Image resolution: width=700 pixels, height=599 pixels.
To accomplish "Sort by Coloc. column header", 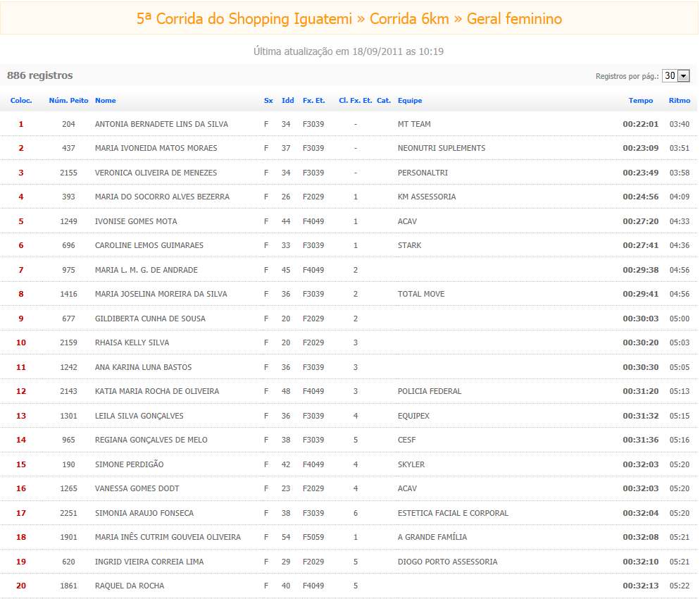I will 21,101.
